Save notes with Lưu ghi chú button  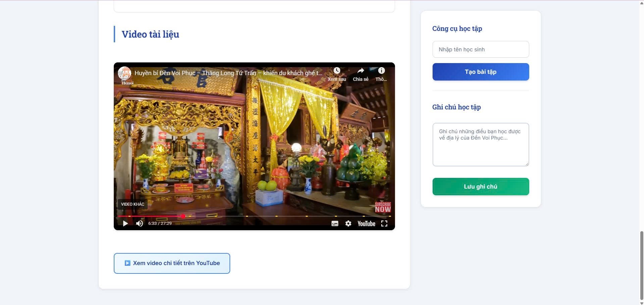coord(481,187)
